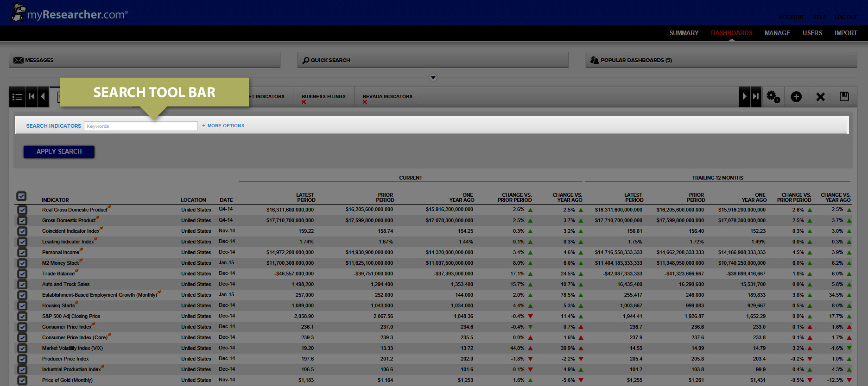
Task: Delete dashboard X icon in toolbar
Action: click(820, 97)
